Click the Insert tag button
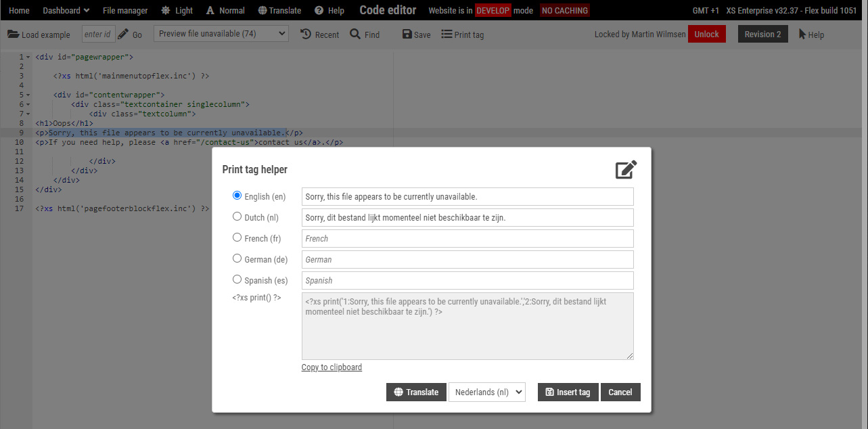 (x=568, y=392)
